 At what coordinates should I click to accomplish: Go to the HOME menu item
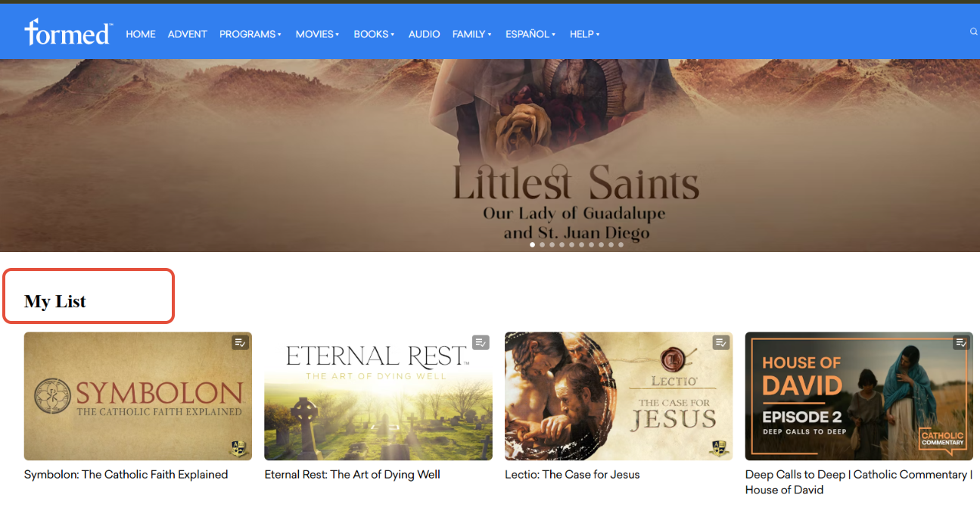(x=141, y=34)
